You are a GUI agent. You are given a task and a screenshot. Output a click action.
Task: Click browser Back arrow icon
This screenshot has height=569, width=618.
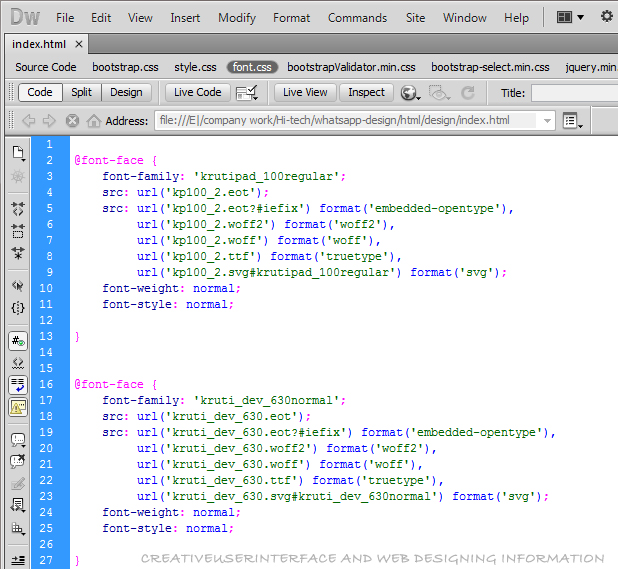(x=29, y=121)
